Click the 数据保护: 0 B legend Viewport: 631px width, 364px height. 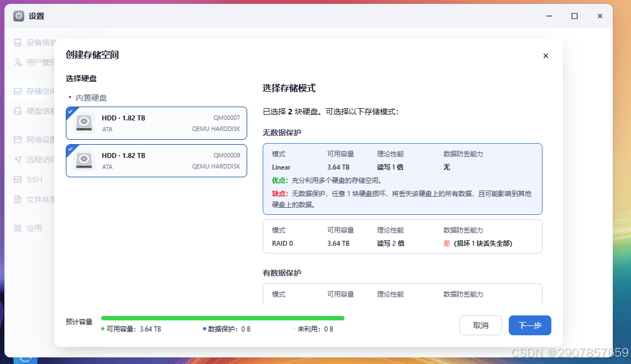pos(227,329)
